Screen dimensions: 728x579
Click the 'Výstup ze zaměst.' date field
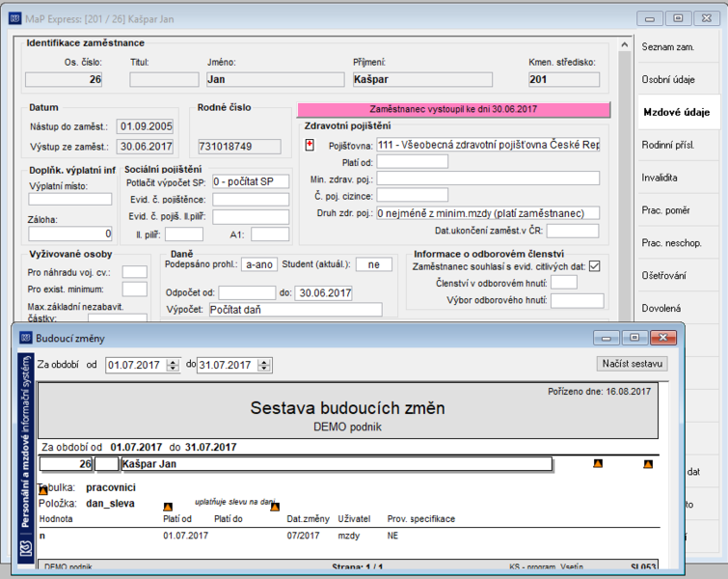(145, 147)
